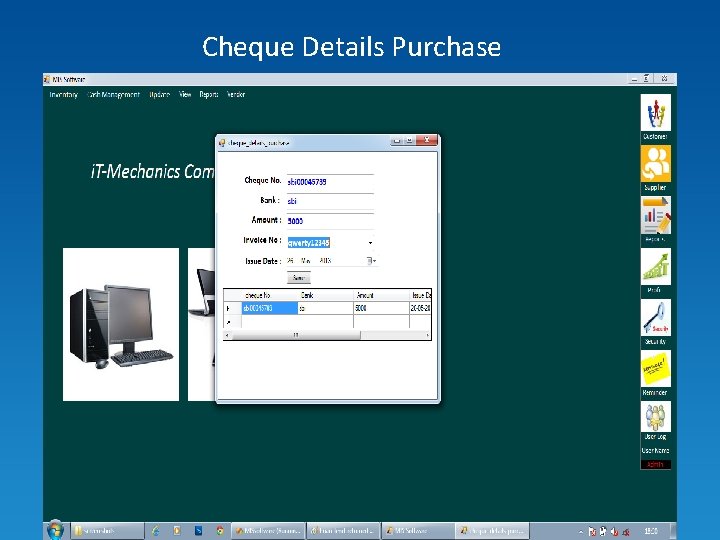Click the Admin user name label
720x540 pixels.
[x=655, y=465]
